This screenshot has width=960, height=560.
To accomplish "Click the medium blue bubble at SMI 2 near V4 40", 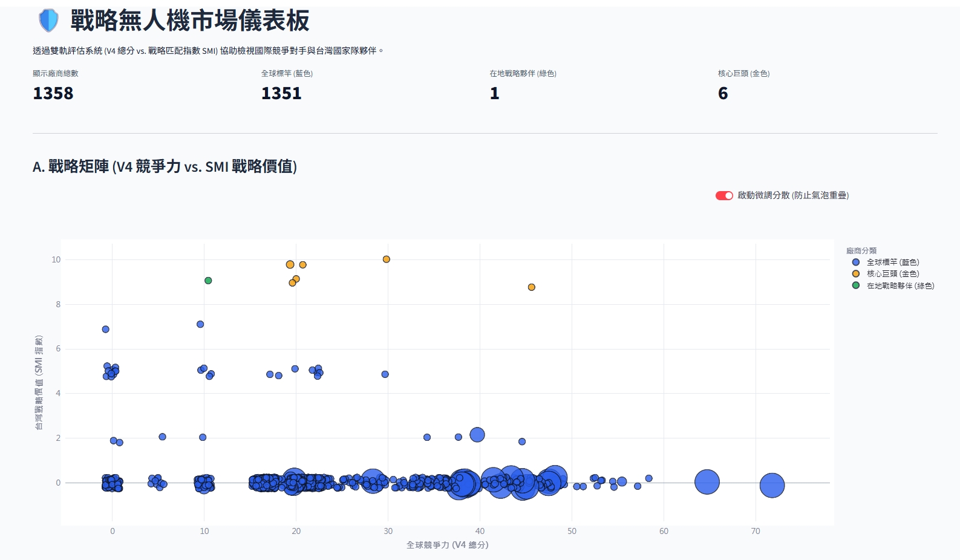I will (477, 435).
